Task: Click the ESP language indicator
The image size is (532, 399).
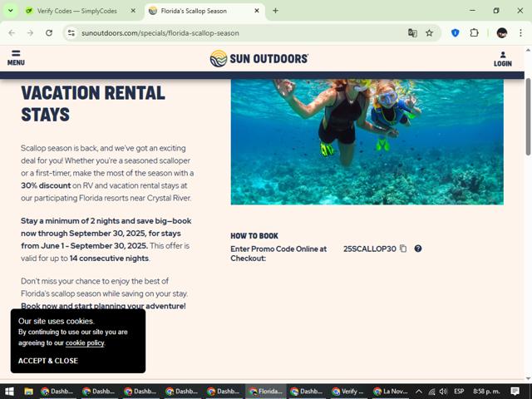Action: coord(459,392)
